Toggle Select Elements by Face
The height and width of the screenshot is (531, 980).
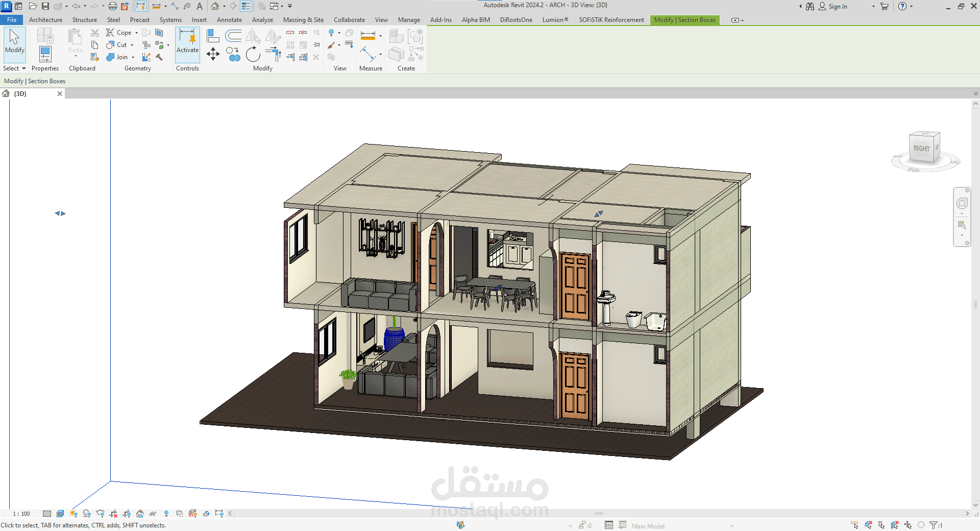point(895,525)
